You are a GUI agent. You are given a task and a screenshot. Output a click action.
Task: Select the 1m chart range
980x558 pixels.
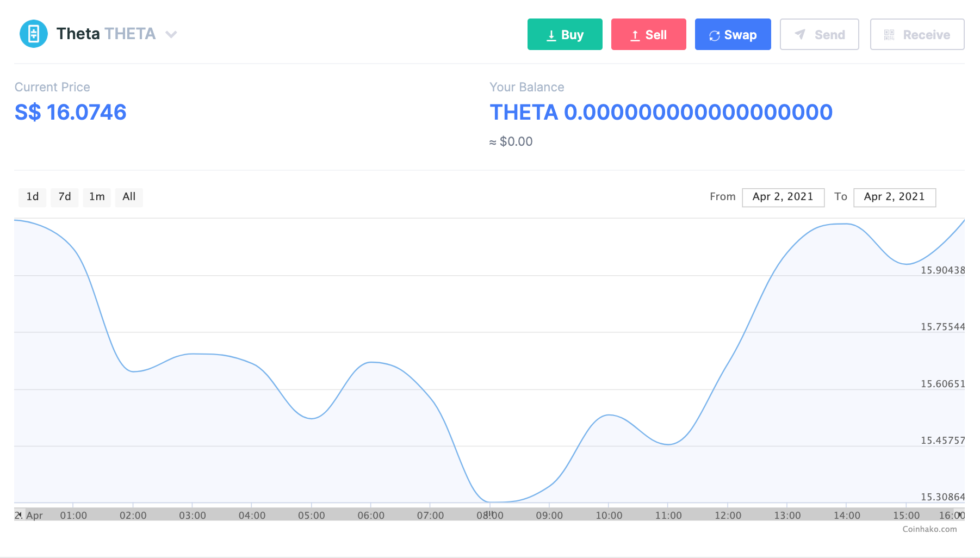tap(97, 197)
